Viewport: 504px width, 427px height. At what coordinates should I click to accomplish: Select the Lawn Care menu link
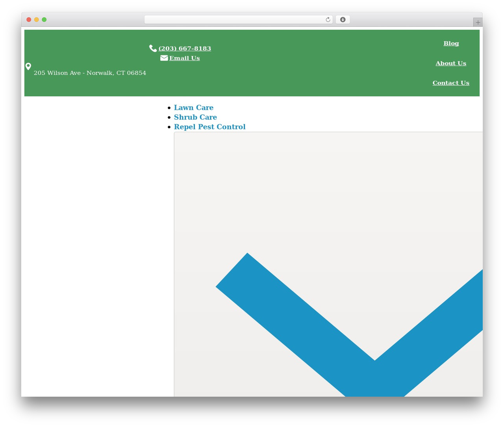tap(194, 108)
